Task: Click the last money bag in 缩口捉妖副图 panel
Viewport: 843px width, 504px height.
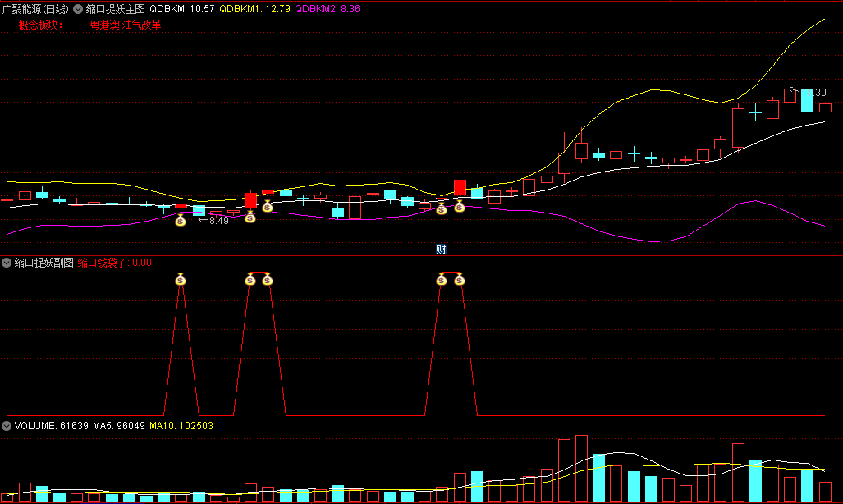Action: coord(459,279)
